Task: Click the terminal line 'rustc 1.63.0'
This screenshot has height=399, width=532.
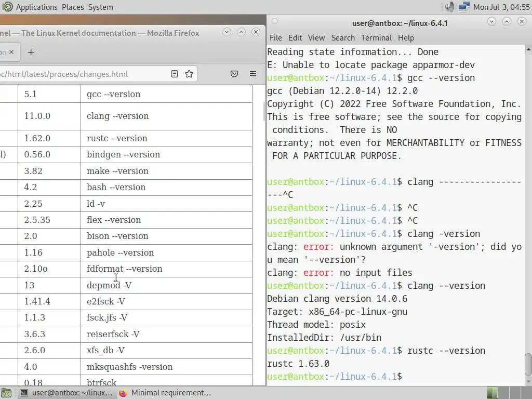Action: point(298,364)
